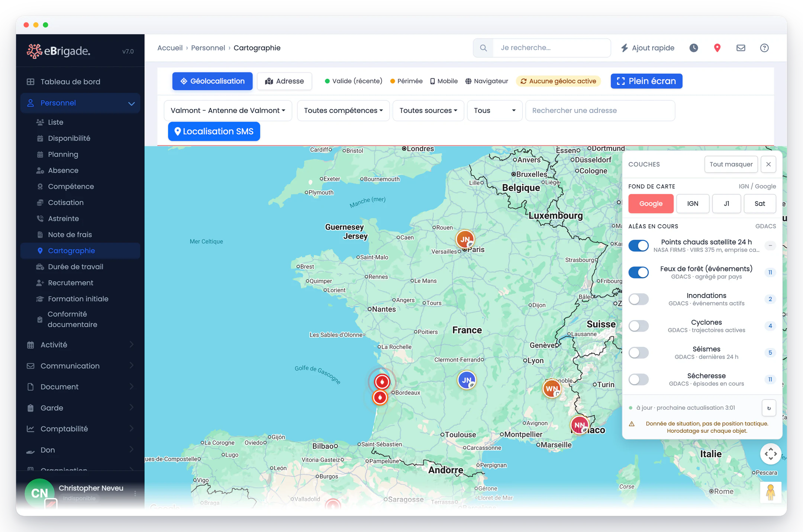Expand the Activité section
Image resolution: width=803 pixels, height=532 pixels.
pyautogui.click(x=80, y=345)
